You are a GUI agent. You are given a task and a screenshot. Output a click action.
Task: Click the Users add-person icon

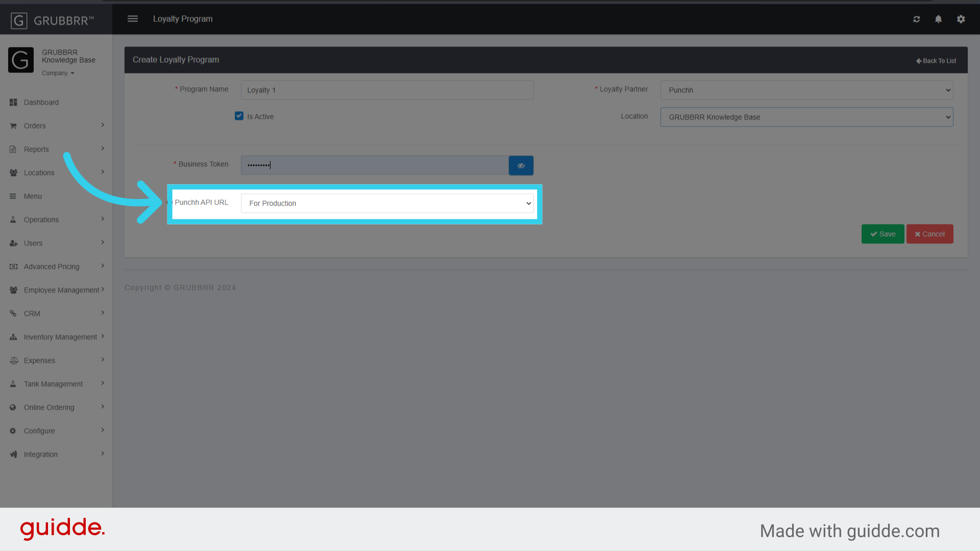[x=13, y=243]
